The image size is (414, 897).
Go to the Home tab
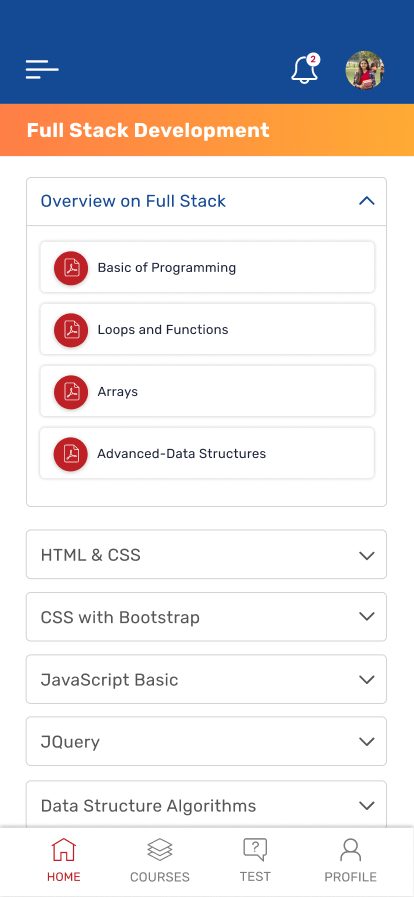tap(63, 861)
